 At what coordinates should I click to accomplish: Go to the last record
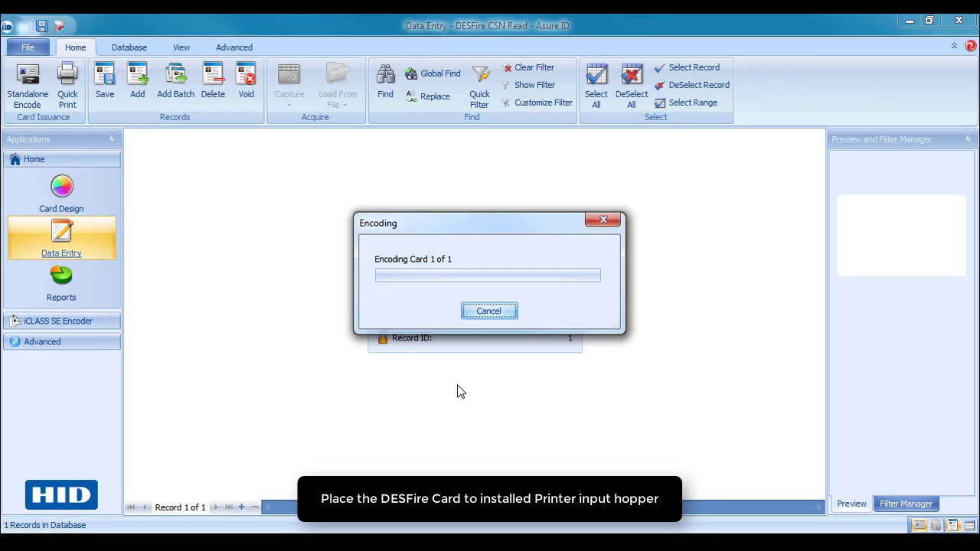tap(228, 507)
